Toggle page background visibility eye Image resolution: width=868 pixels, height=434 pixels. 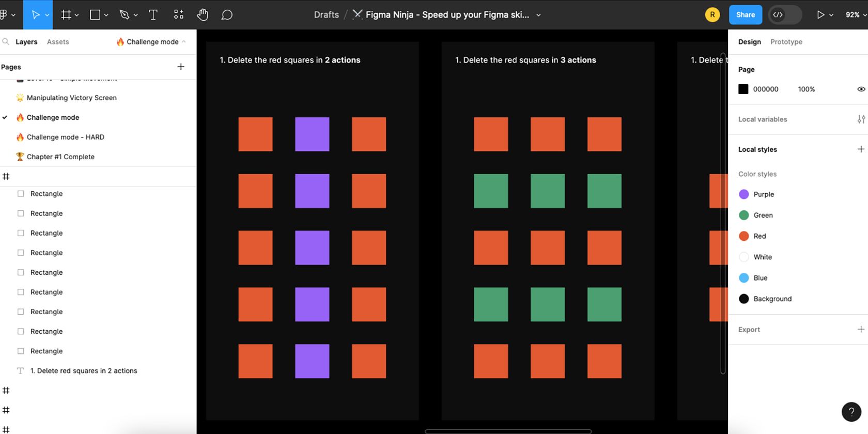(x=861, y=89)
